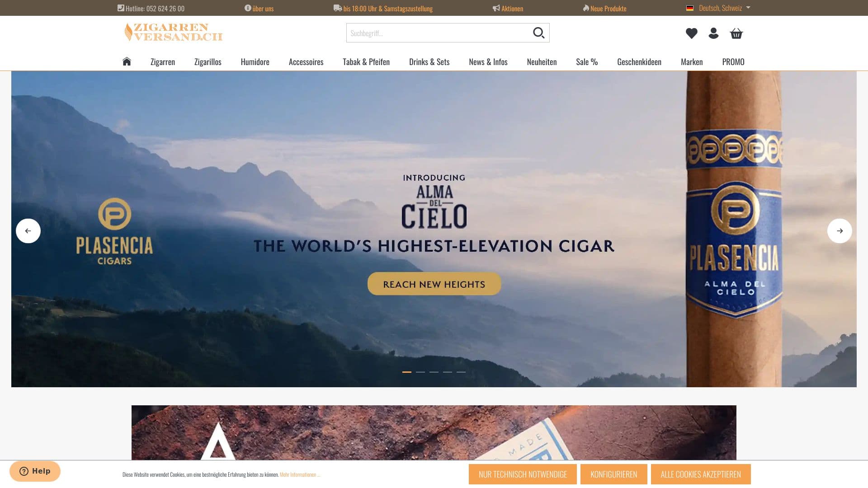Jump to the third slider indicator dash

[434, 372]
